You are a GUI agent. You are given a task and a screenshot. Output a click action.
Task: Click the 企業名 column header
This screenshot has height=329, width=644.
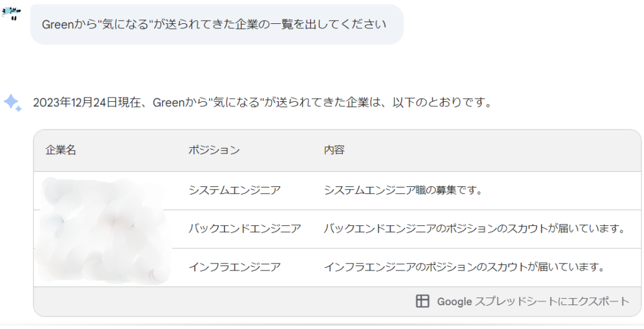[61, 150]
